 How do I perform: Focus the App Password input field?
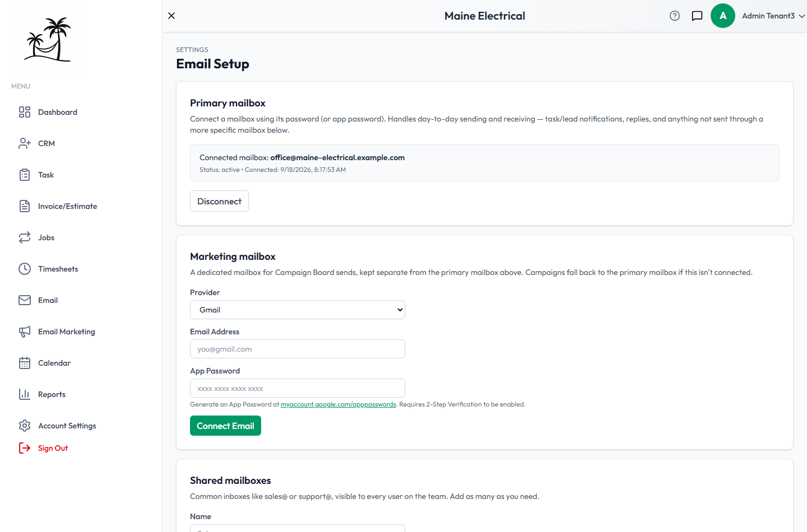tap(298, 388)
